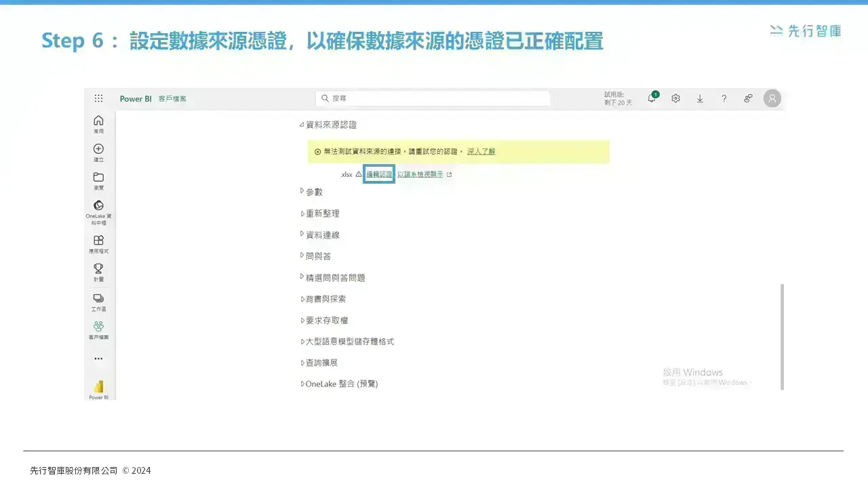Click Power BI title in header
Image resolution: width=868 pixels, height=488 pixels.
coord(136,98)
